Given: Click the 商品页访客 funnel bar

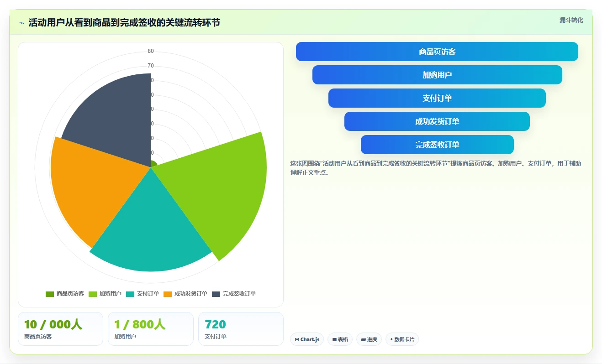Looking at the screenshot, I should pos(437,52).
